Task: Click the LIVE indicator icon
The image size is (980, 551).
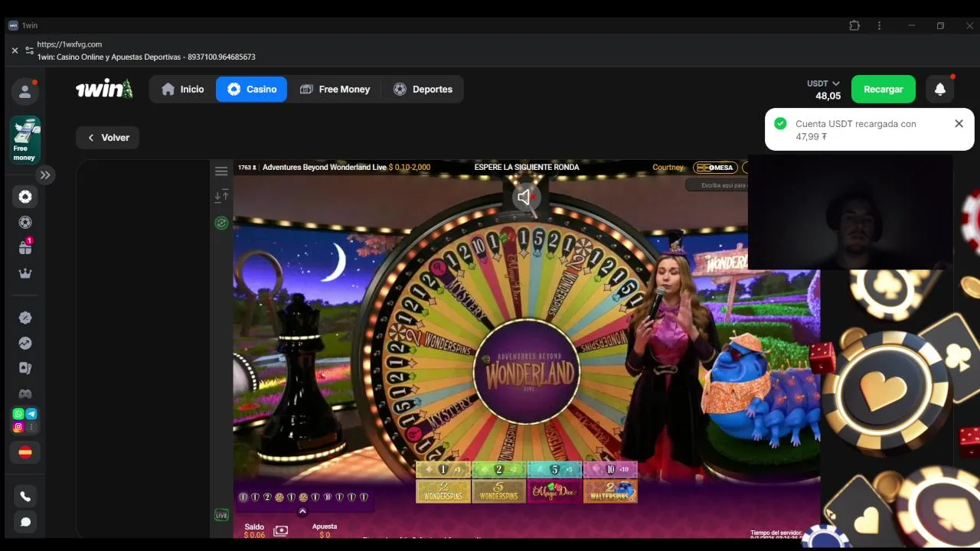Action: click(221, 515)
